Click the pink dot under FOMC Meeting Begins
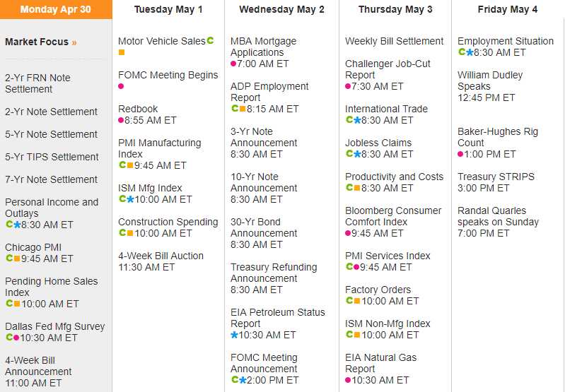The height and width of the screenshot is (392, 565). [121, 86]
